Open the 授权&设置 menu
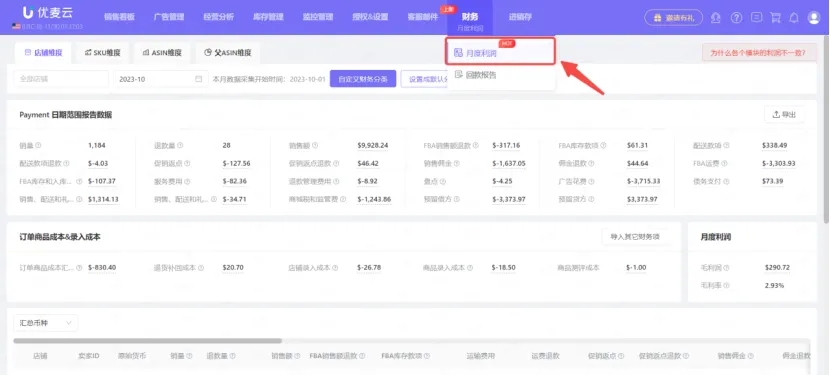830x376 pixels. pyautogui.click(x=370, y=17)
